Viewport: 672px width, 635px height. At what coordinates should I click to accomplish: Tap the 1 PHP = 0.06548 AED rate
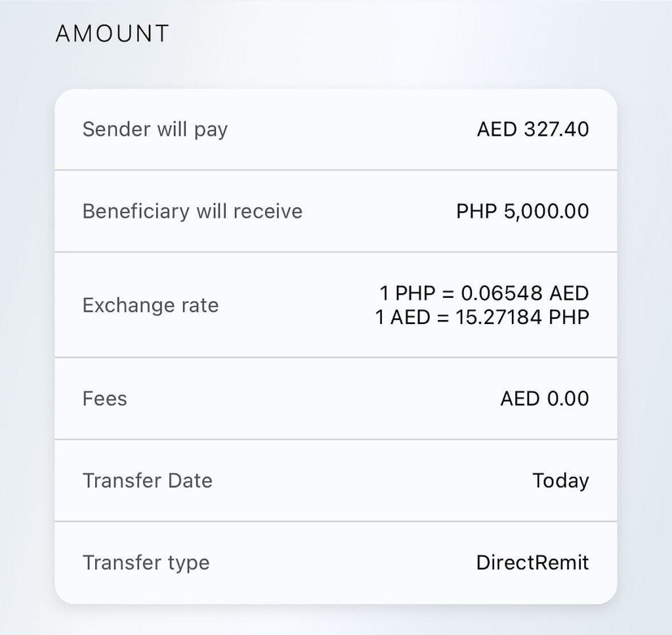484,293
